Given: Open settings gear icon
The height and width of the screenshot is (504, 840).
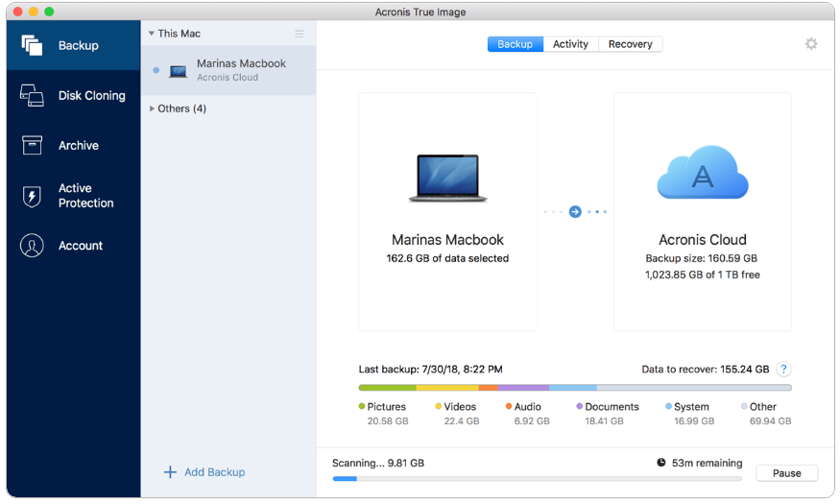Looking at the screenshot, I should [x=811, y=44].
